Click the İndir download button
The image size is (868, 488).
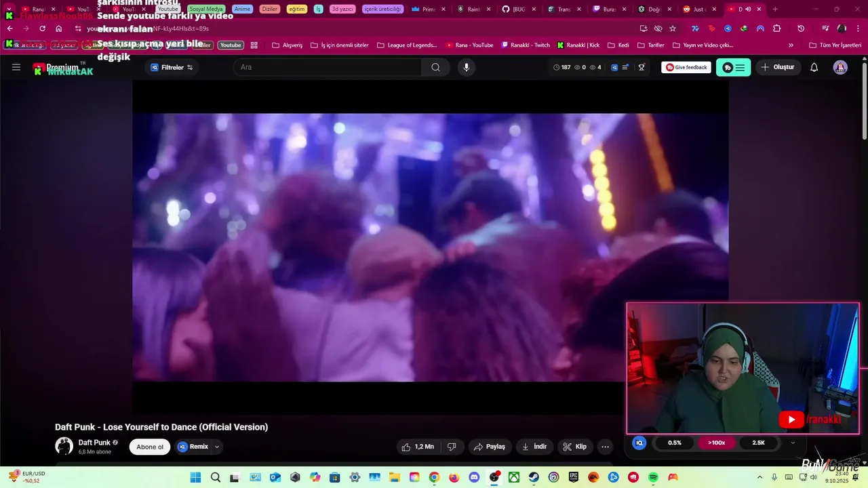(x=534, y=447)
